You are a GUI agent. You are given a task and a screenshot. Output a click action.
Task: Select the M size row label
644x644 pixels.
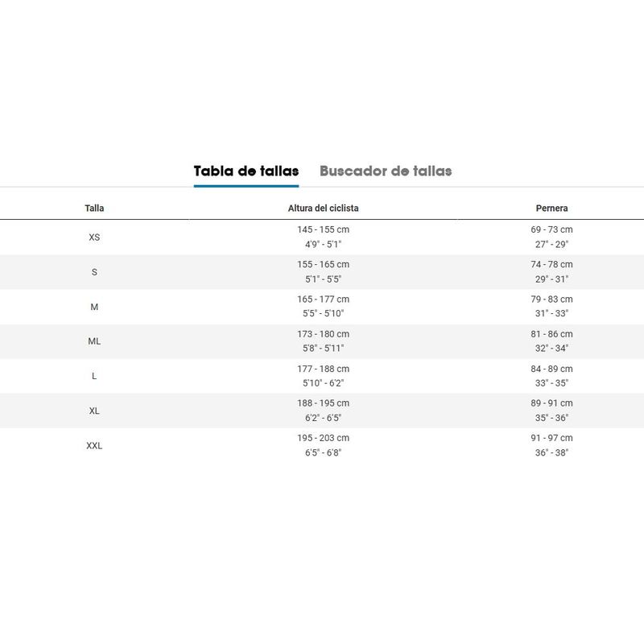(x=94, y=307)
